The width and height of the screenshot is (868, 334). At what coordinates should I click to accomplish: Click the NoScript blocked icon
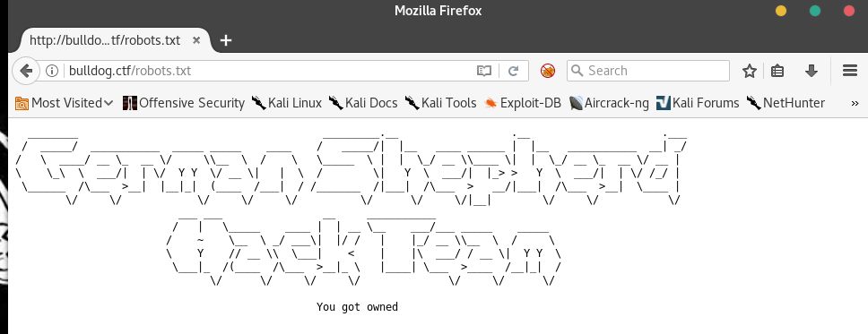548,71
